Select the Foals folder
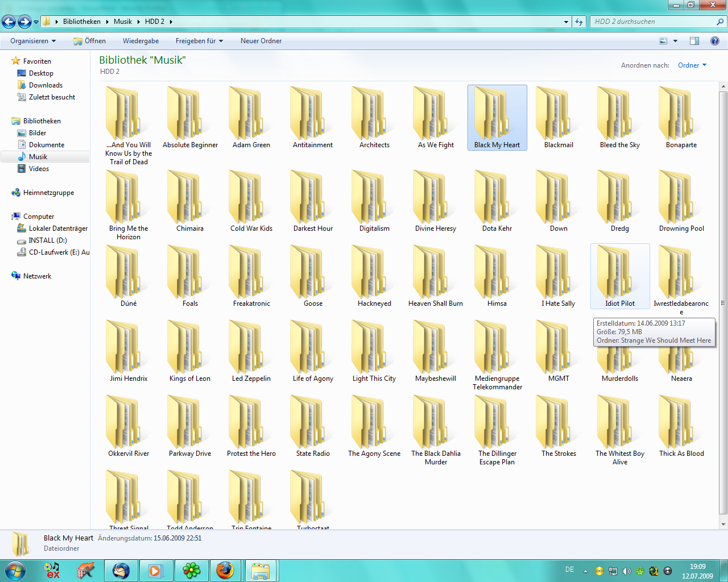This screenshot has height=582, width=728. [190, 276]
